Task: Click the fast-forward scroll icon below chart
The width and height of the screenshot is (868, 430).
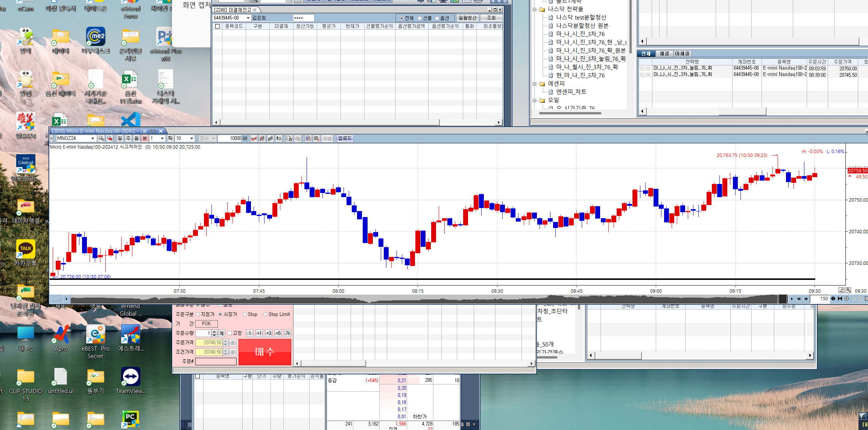Action: click(x=806, y=299)
